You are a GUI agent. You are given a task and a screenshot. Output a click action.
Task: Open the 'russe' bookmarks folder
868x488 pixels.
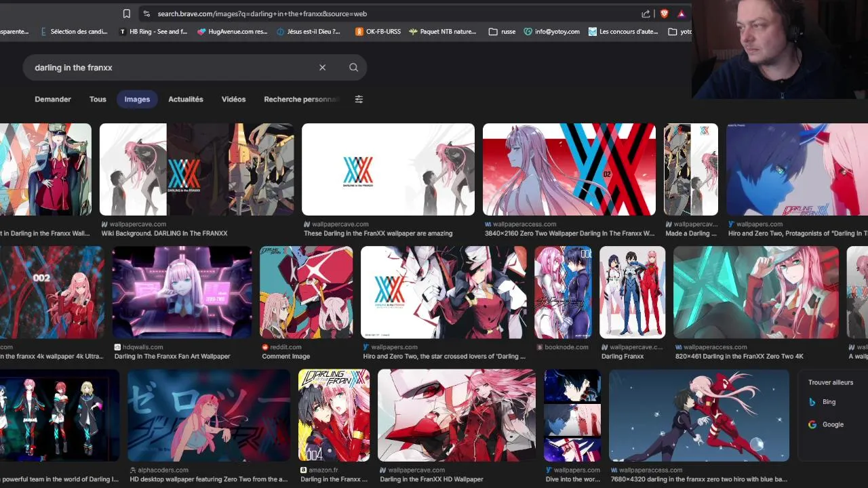pyautogui.click(x=502, y=32)
